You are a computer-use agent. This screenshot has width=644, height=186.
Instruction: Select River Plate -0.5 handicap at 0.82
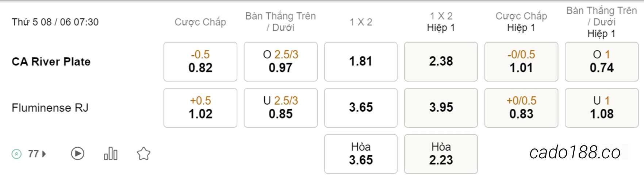(200, 62)
